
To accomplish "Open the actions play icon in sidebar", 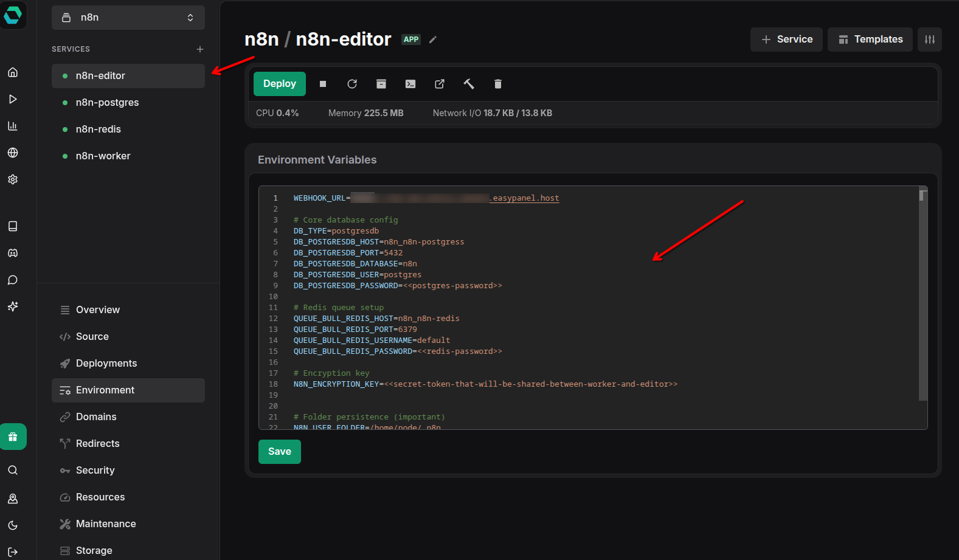I will 13,99.
